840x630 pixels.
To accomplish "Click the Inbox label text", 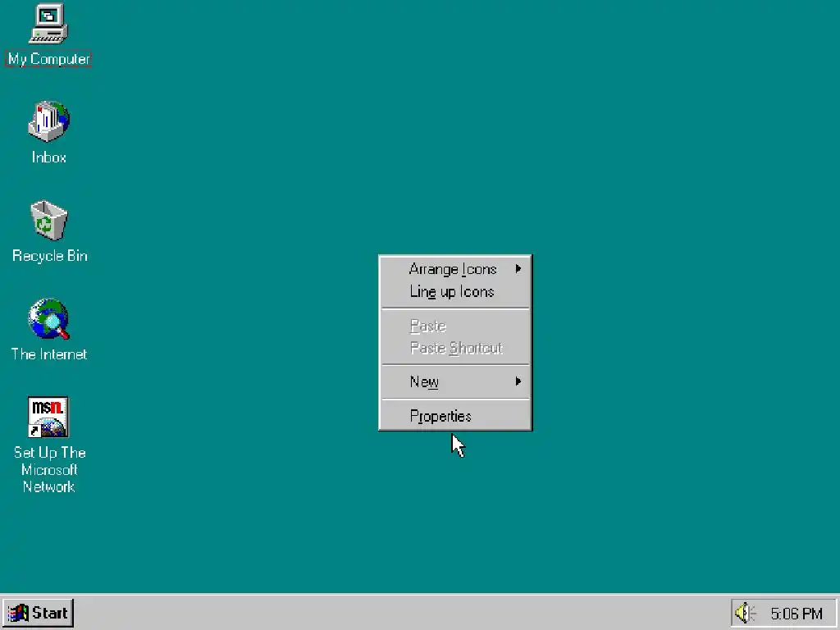I will click(48, 157).
